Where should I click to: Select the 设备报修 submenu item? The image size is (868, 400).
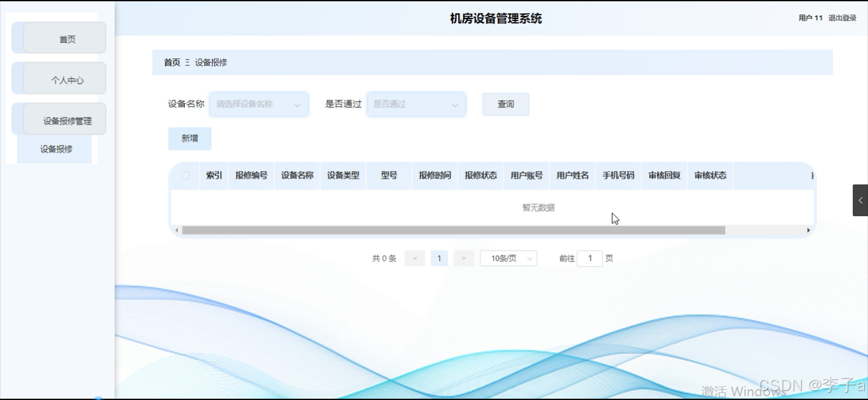coord(55,149)
